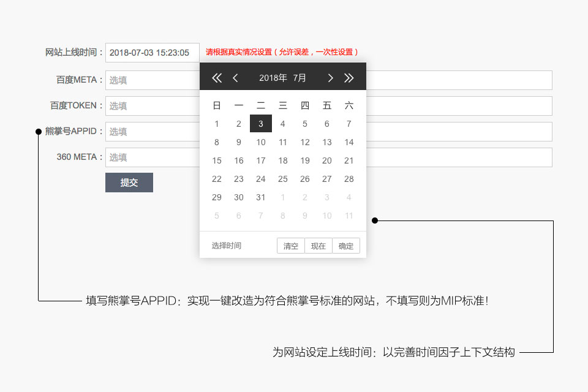Click the previous year double-arrow icon
Viewport: 588px width, 392px height.
point(216,78)
